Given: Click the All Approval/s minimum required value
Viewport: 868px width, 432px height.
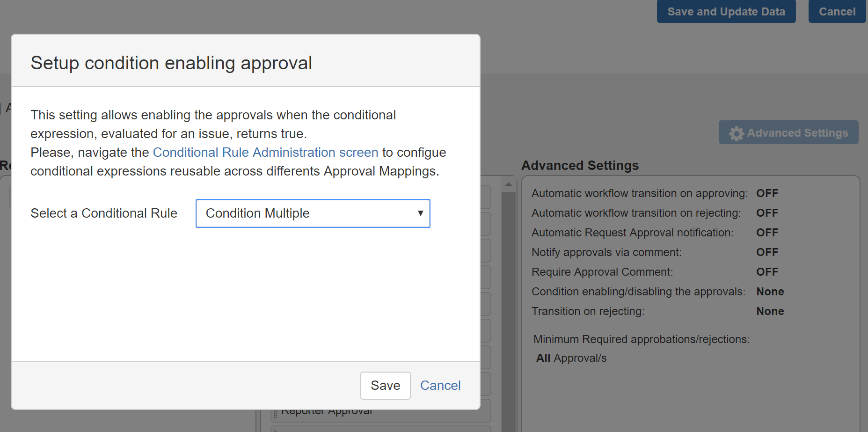Looking at the screenshot, I should pos(571,358).
